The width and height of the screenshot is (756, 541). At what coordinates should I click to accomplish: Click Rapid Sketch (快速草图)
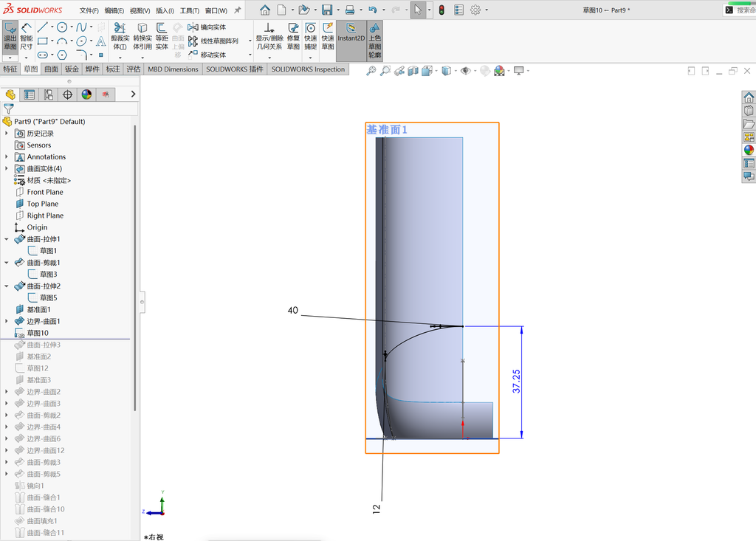click(328, 37)
